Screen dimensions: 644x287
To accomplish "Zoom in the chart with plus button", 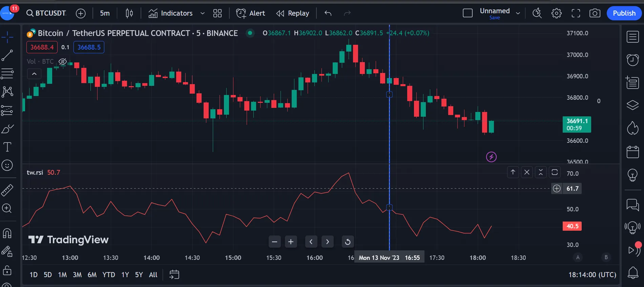I will click(291, 242).
